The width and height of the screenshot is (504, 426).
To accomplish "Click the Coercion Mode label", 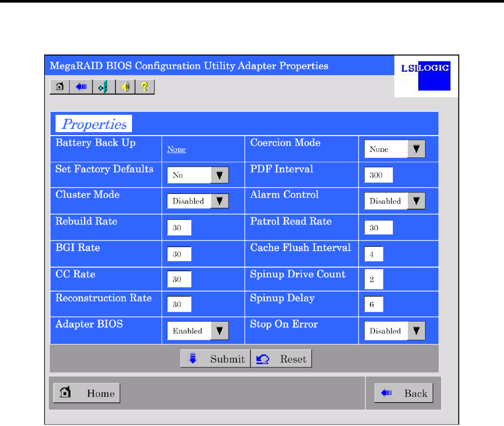I will pyautogui.click(x=285, y=143).
